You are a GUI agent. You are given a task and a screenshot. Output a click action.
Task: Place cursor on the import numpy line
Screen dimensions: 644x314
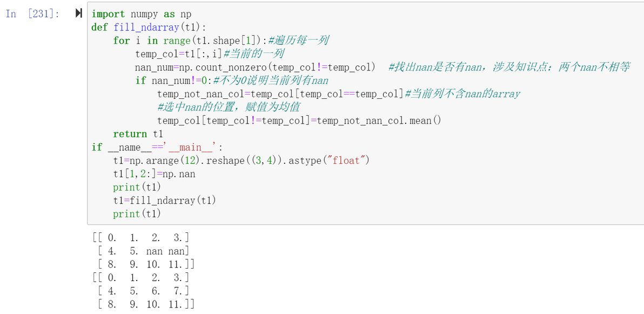click(x=142, y=14)
